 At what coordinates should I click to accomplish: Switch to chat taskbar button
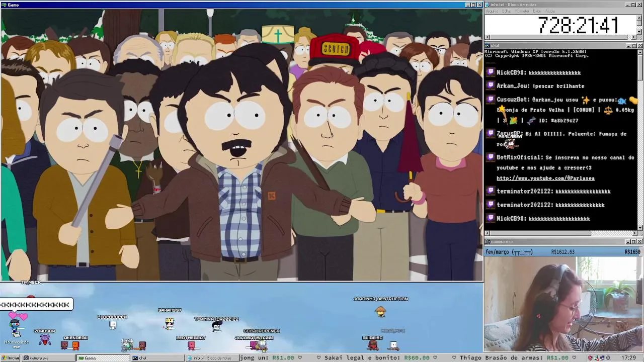coord(156,358)
